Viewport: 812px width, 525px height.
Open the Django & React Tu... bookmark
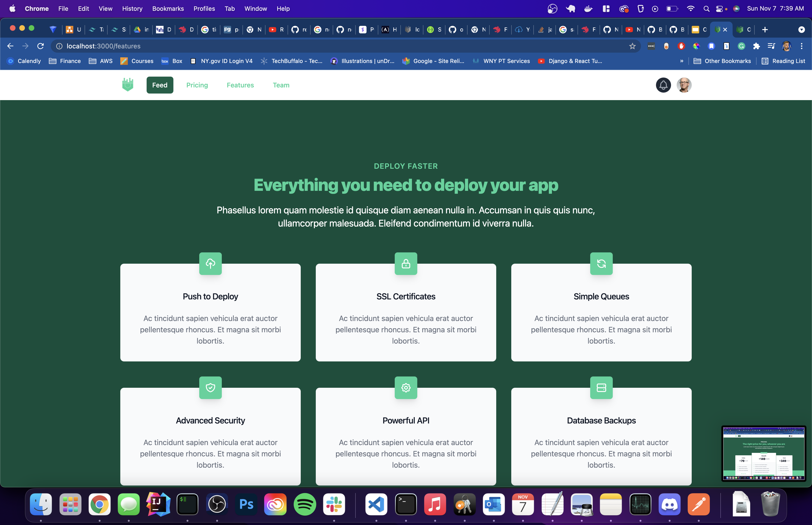pyautogui.click(x=570, y=61)
